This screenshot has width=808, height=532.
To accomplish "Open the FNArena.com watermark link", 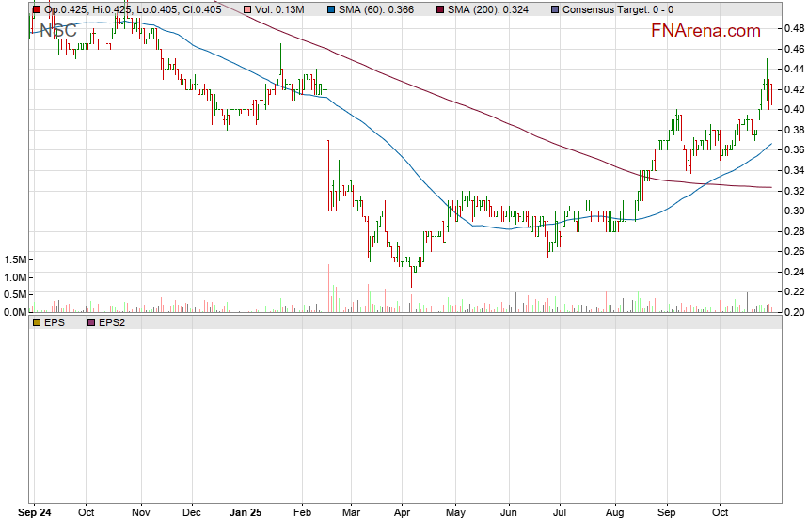I will (705, 31).
